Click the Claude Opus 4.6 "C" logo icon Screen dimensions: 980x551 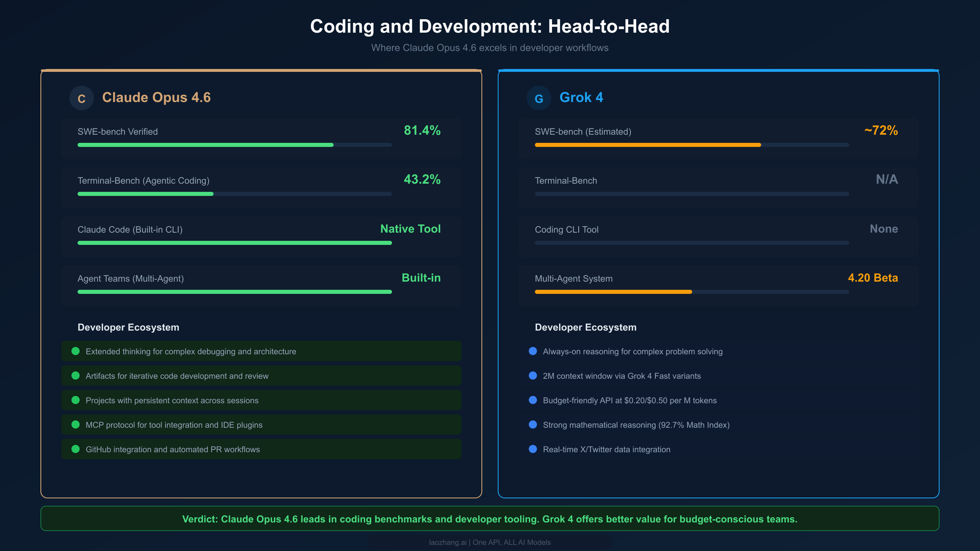81,98
